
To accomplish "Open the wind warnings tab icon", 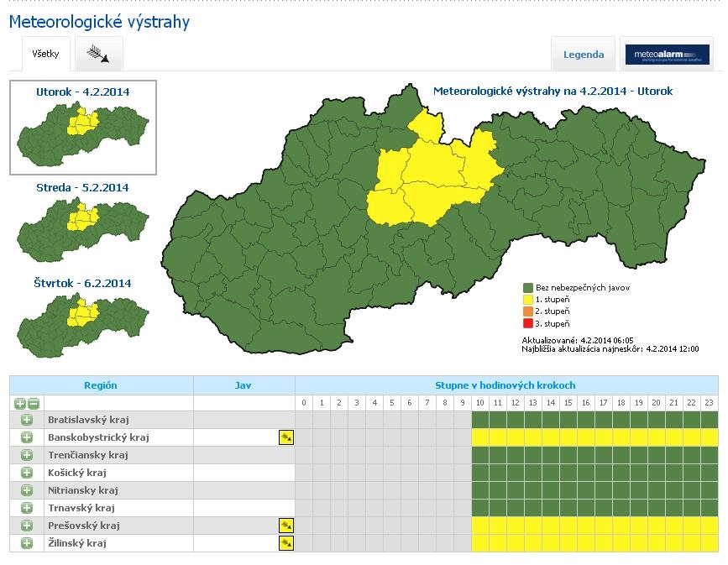I will click(x=99, y=55).
